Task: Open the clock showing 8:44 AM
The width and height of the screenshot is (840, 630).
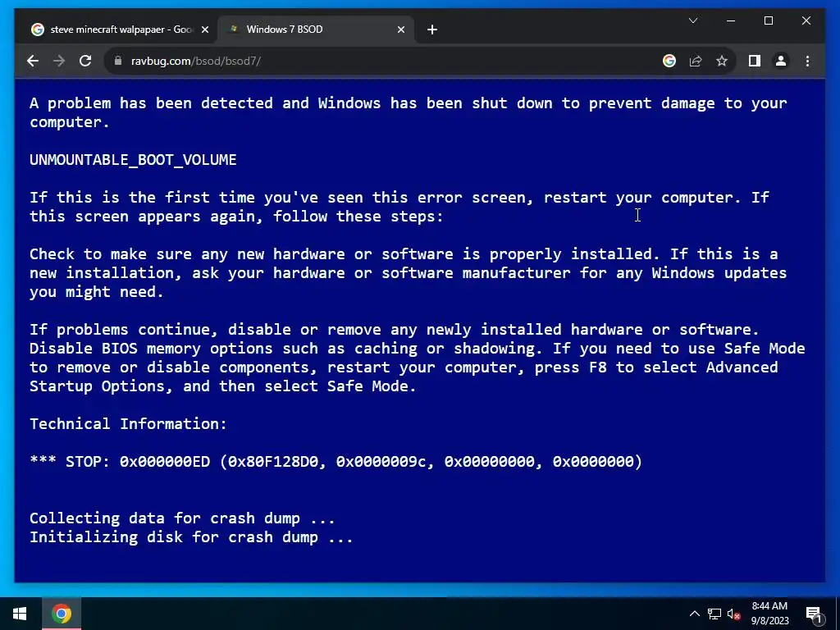Action: coord(769,614)
